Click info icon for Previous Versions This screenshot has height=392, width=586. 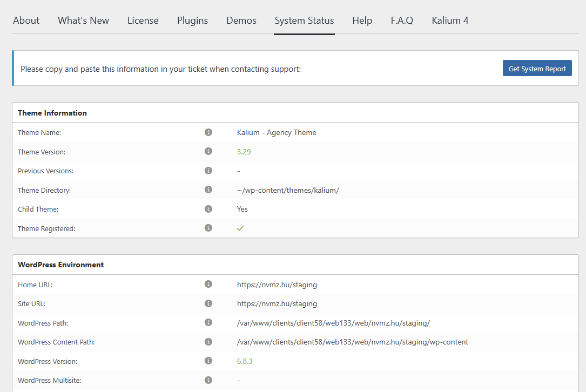208,171
